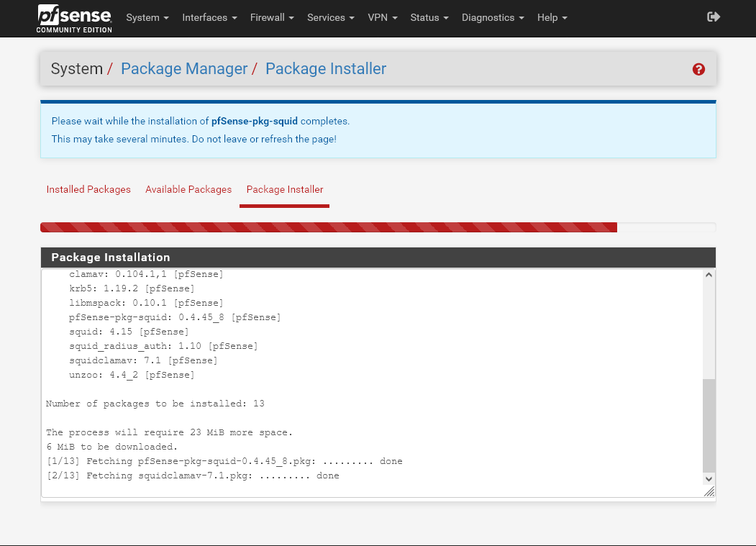
Task: Open the Diagnostics menu
Action: click(493, 17)
